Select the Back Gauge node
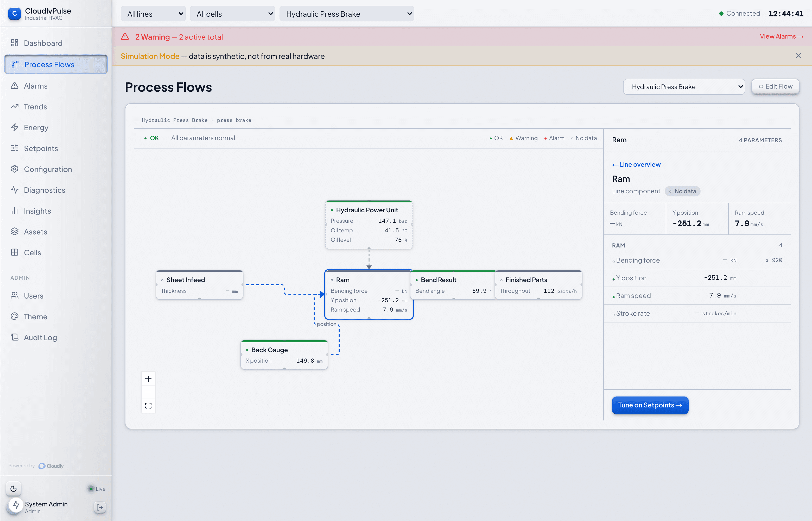 pyautogui.click(x=284, y=355)
